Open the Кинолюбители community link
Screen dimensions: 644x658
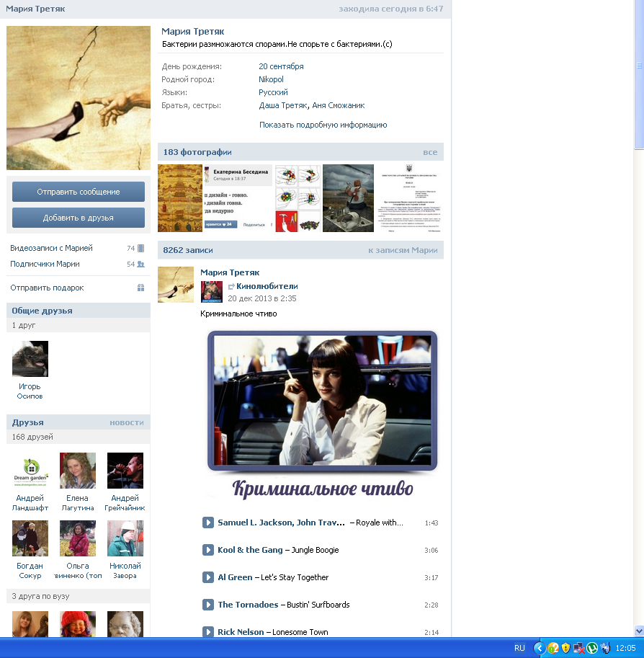click(x=267, y=286)
